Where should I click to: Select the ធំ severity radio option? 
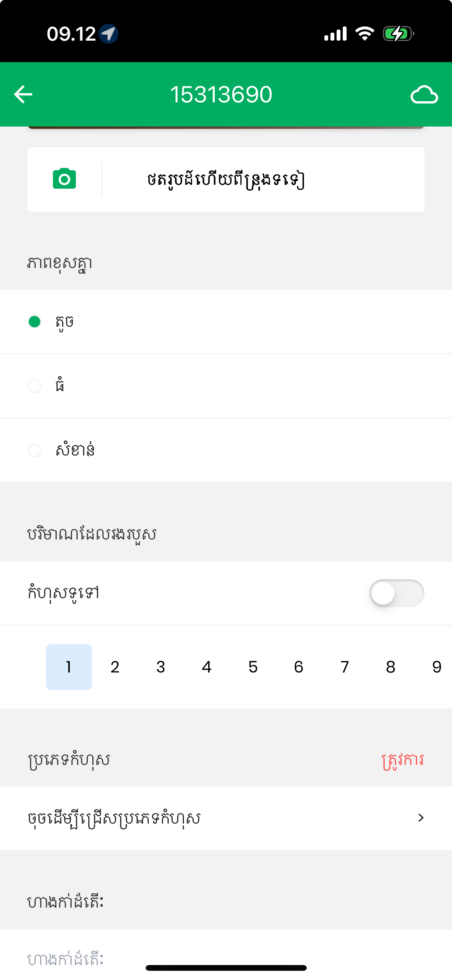point(35,386)
